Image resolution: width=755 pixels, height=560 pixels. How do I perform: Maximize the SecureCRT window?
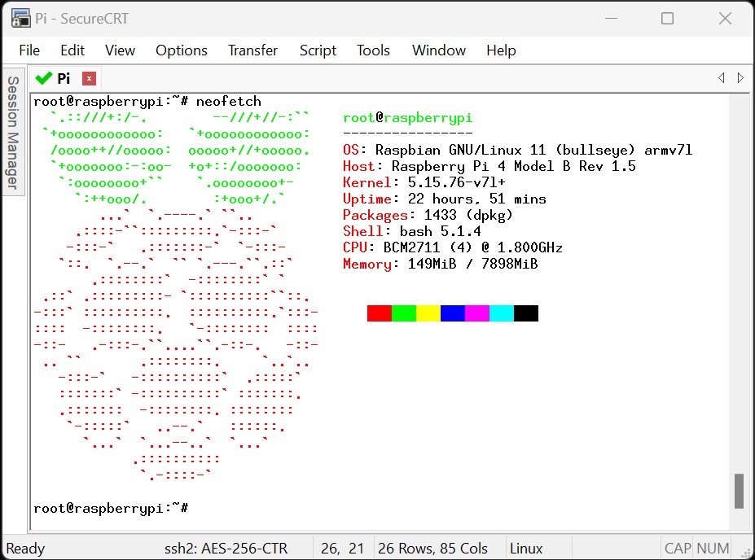(667, 18)
